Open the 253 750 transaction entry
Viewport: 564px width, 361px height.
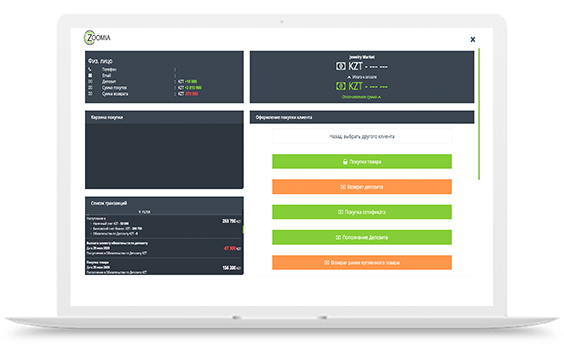(x=164, y=227)
